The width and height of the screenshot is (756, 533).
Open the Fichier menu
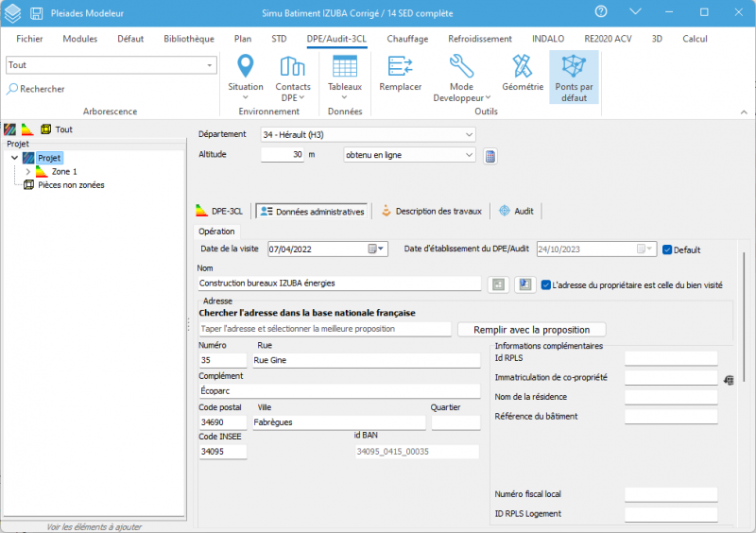29,39
